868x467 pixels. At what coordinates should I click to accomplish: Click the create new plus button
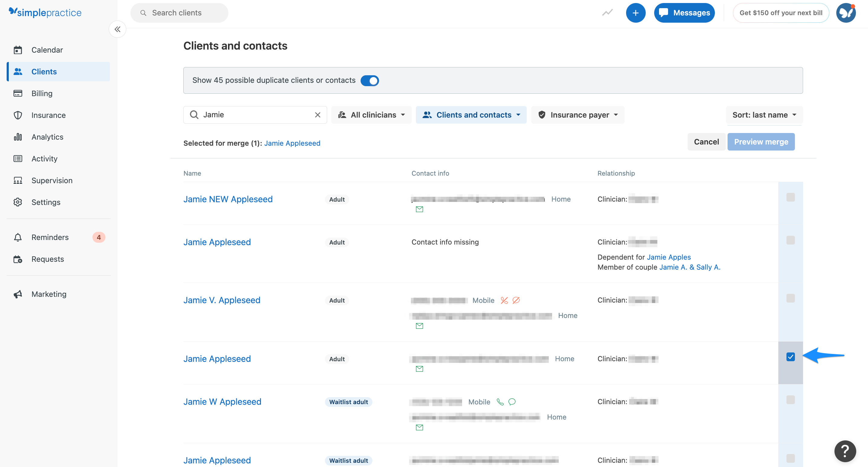click(635, 12)
